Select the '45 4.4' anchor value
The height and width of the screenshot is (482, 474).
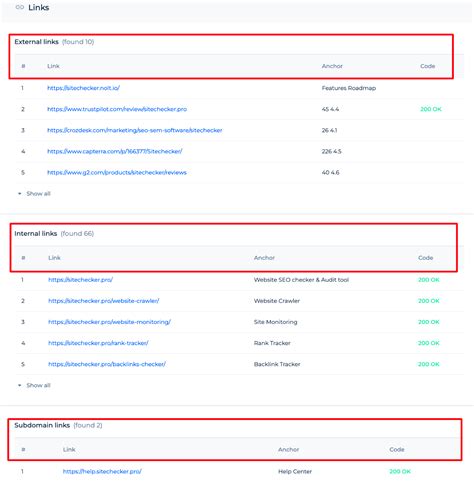point(330,109)
